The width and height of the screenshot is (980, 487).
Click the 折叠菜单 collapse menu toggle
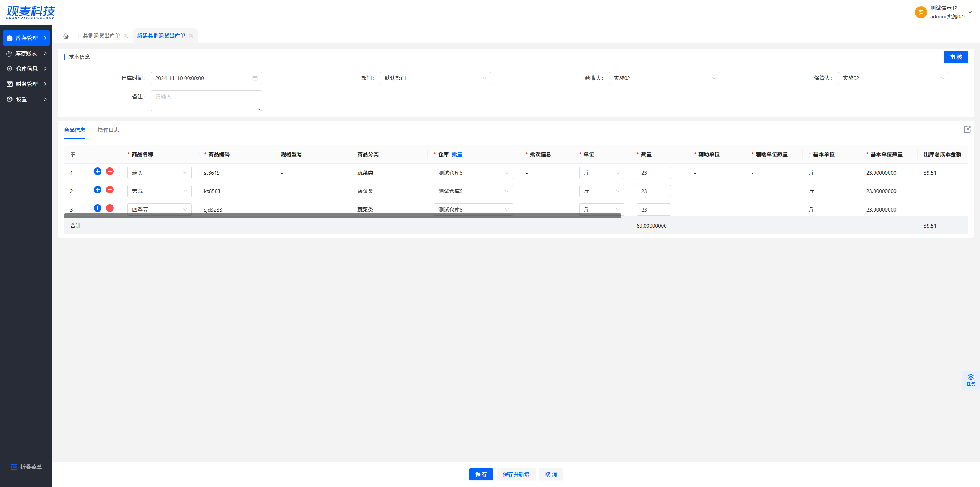pos(26,467)
